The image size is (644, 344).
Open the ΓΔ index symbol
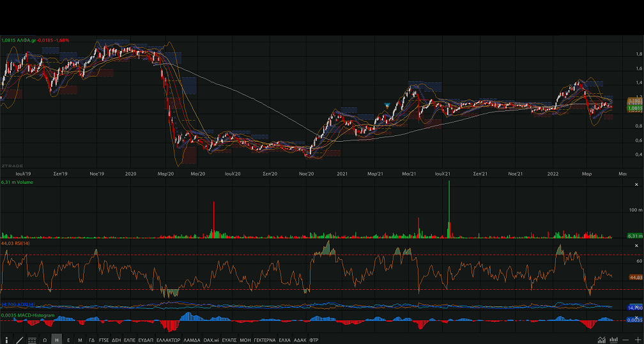pos(92,340)
